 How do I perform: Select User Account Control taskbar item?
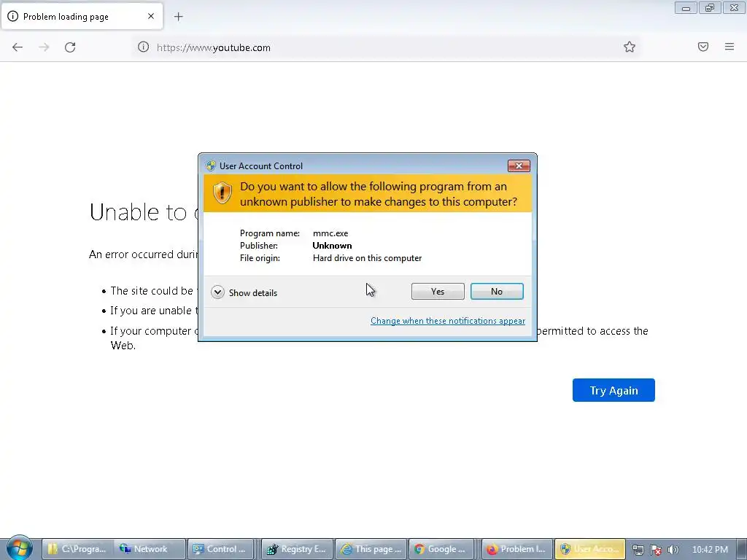tap(589, 549)
